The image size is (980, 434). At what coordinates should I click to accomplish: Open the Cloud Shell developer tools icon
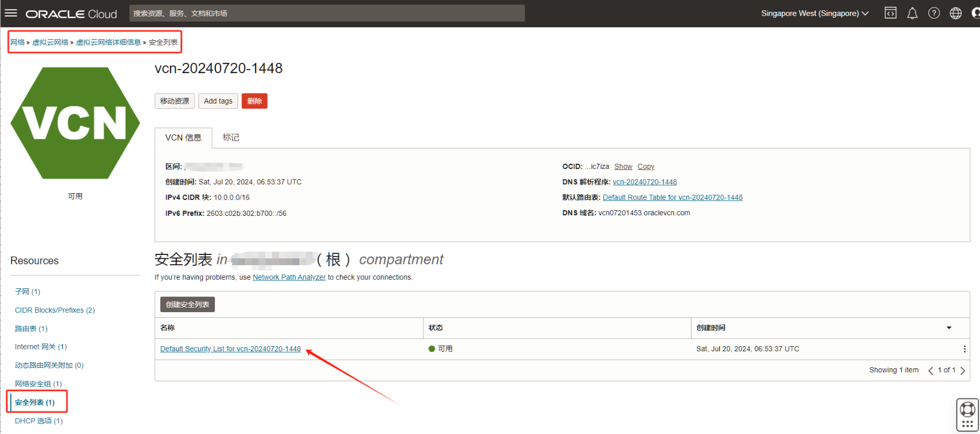click(890, 13)
